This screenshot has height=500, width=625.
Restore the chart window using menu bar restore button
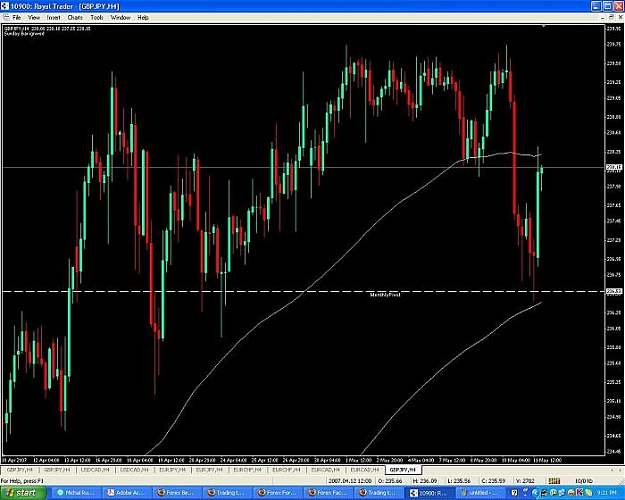coord(611,18)
